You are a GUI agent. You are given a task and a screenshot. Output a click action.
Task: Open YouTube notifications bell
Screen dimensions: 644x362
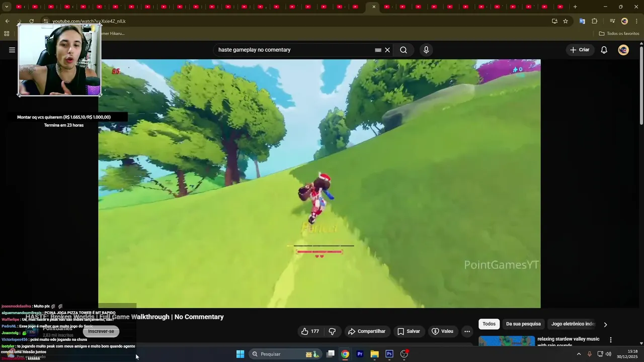pos(604,50)
